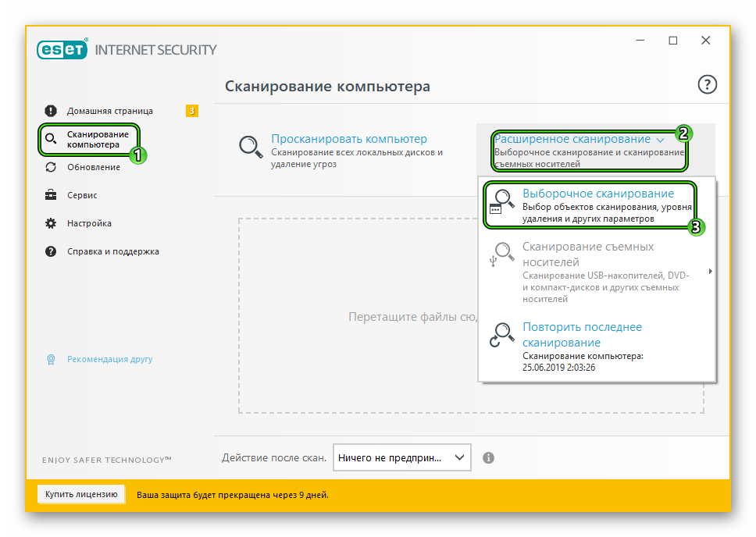Maximize the ESET window
The image size is (756, 537).
673,41
